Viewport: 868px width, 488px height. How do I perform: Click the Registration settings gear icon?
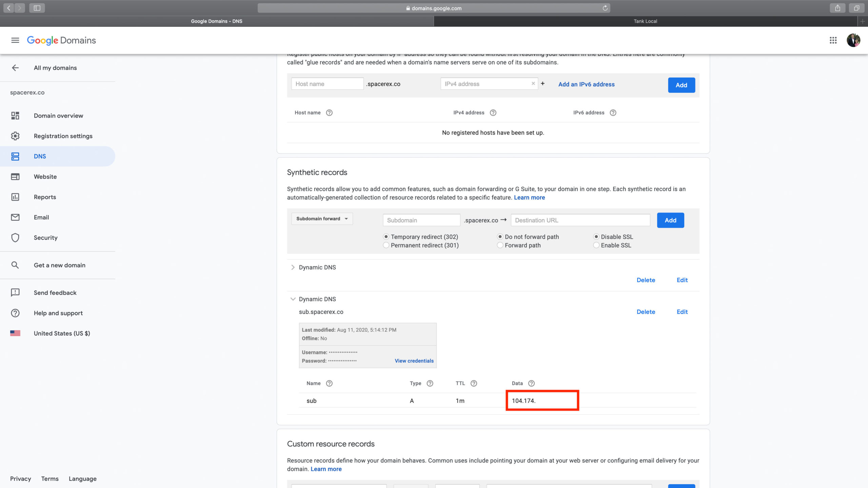pyautogui.click(x=15, y=136)
